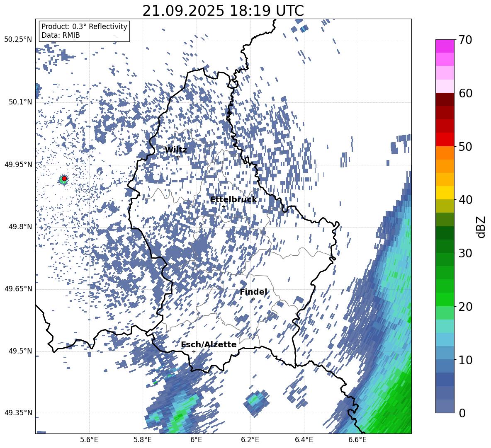Click the 49.95°N latitude label
This screenshot has height=448, width=491.
(18, 164)
